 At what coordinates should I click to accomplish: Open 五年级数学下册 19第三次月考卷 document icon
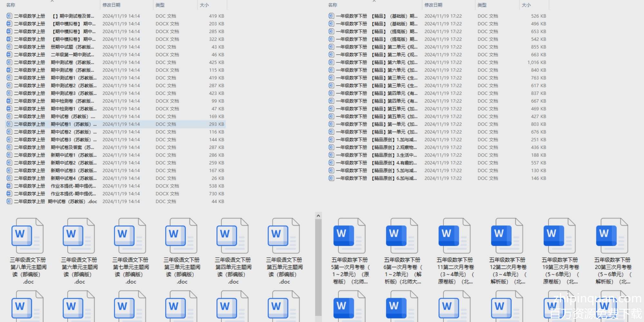point(559,236)
